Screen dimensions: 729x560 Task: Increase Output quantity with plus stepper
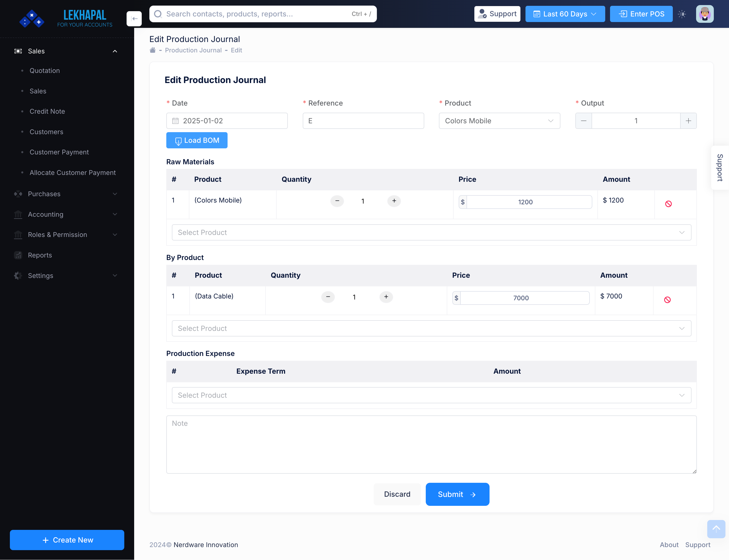coord(688,121)
